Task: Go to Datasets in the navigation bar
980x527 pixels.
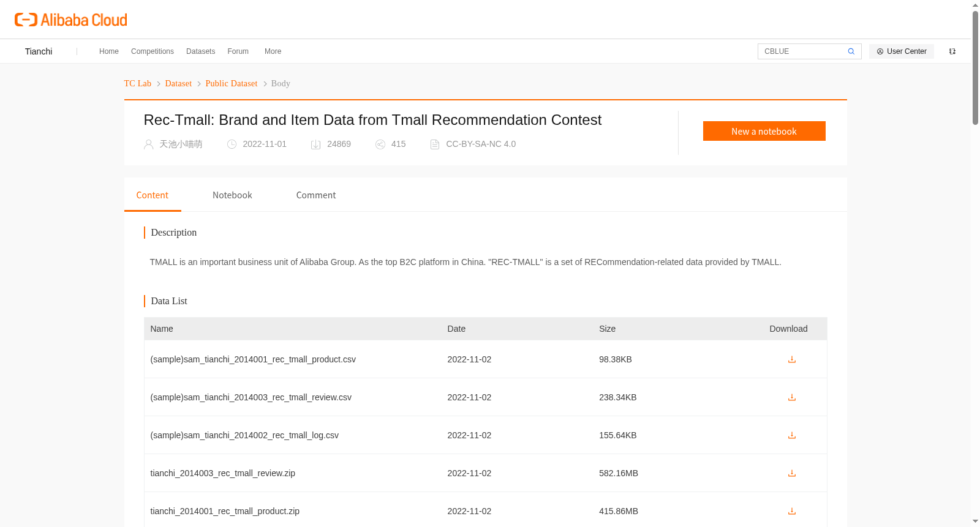Action: 200,51
